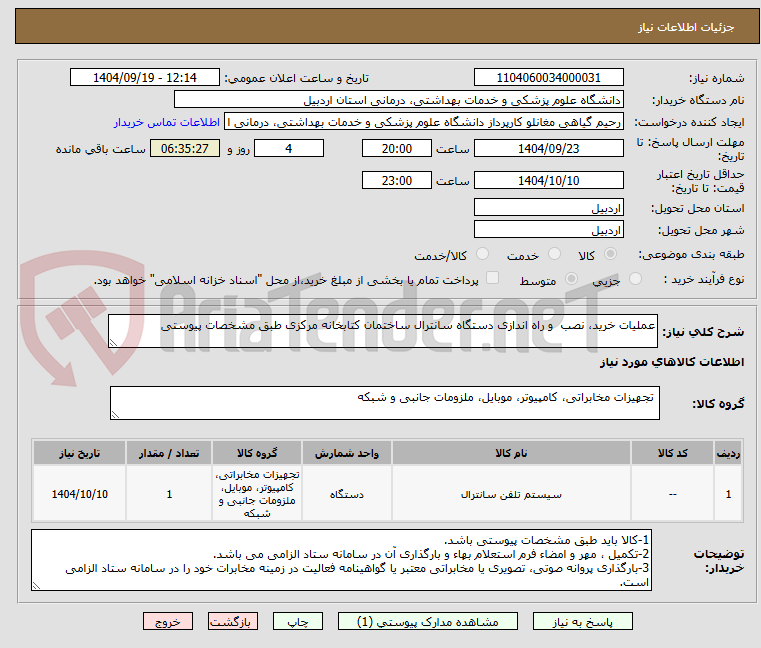
Task: Click the delivery city field اردبیل
Action: click(x=548, y=229)
